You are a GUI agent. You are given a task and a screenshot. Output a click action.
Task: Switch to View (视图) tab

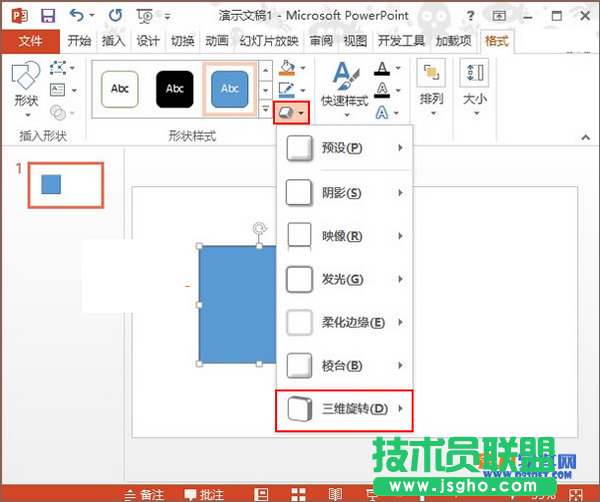tap(355, 41)
